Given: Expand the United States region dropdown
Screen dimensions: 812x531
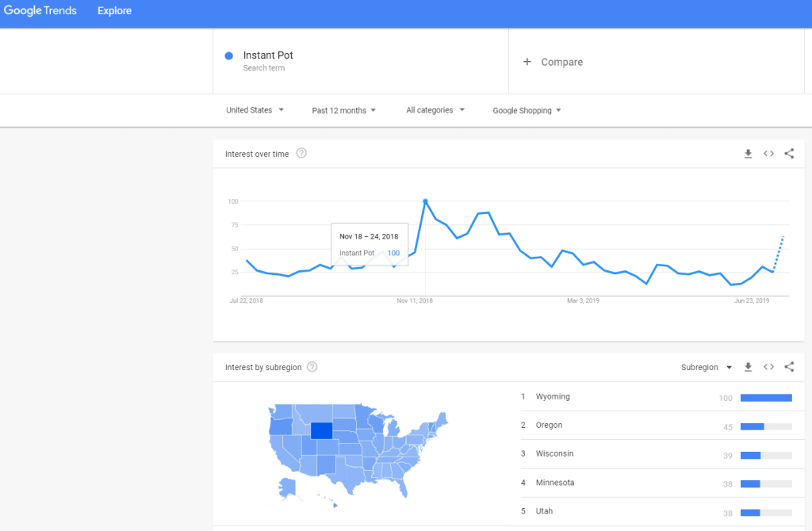Looking at the screenshot, I should coord(255,110).
